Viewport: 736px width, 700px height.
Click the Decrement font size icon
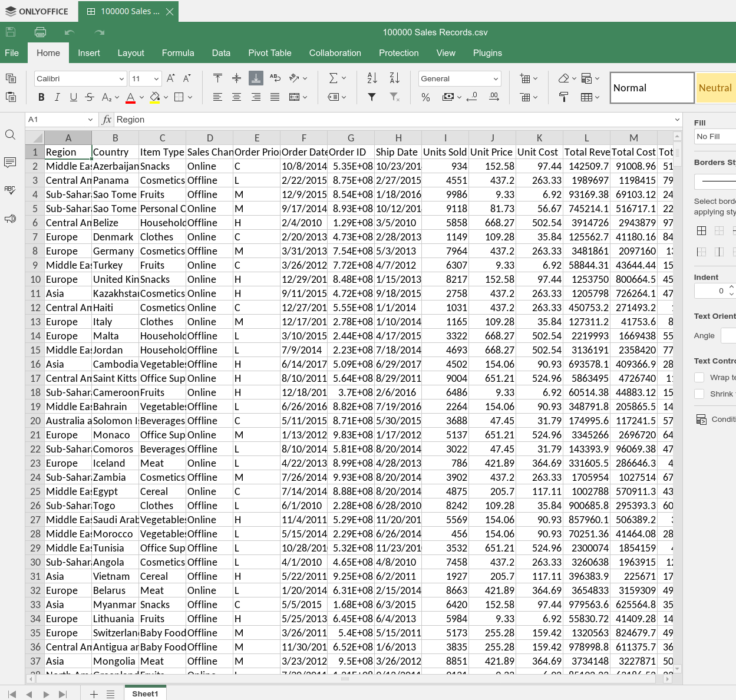187,78
